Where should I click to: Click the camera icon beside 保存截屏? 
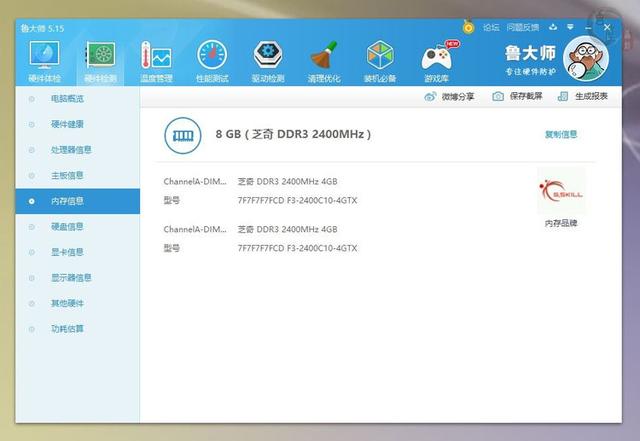coord(498,96)
